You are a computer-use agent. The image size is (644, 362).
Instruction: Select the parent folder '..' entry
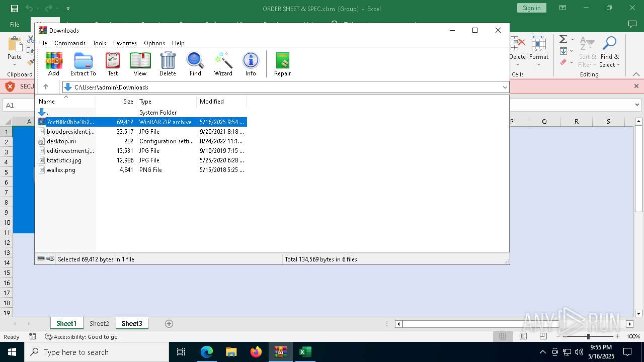[x=141, y=113]
